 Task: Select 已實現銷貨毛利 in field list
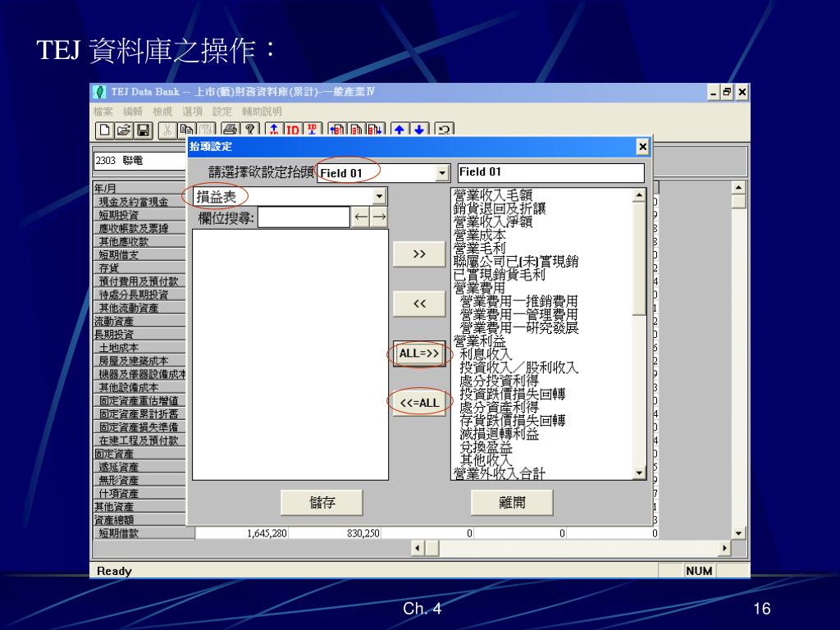[x=500, y=275]
